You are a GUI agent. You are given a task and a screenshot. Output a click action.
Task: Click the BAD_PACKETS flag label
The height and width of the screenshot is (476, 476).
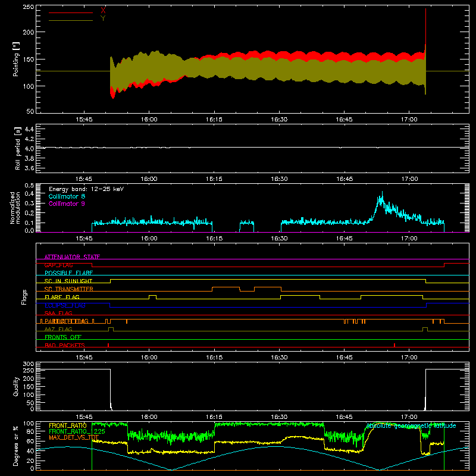[x=65, y=345]
